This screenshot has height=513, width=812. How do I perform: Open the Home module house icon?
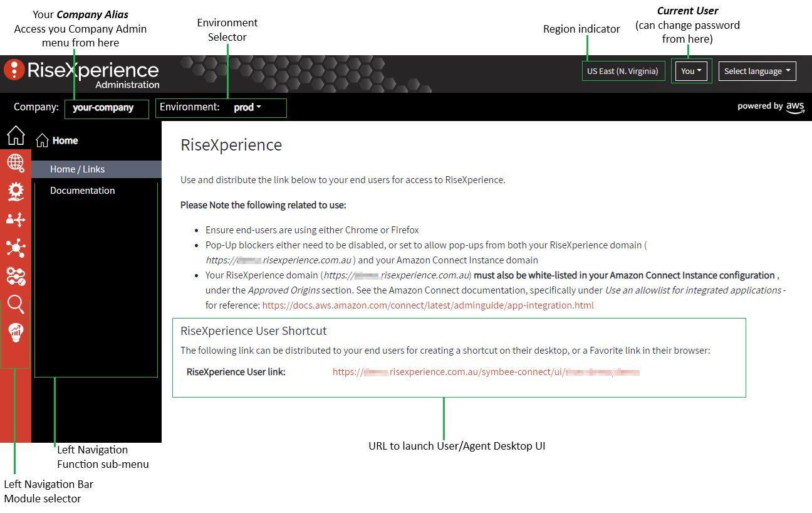tap(16, 135)
